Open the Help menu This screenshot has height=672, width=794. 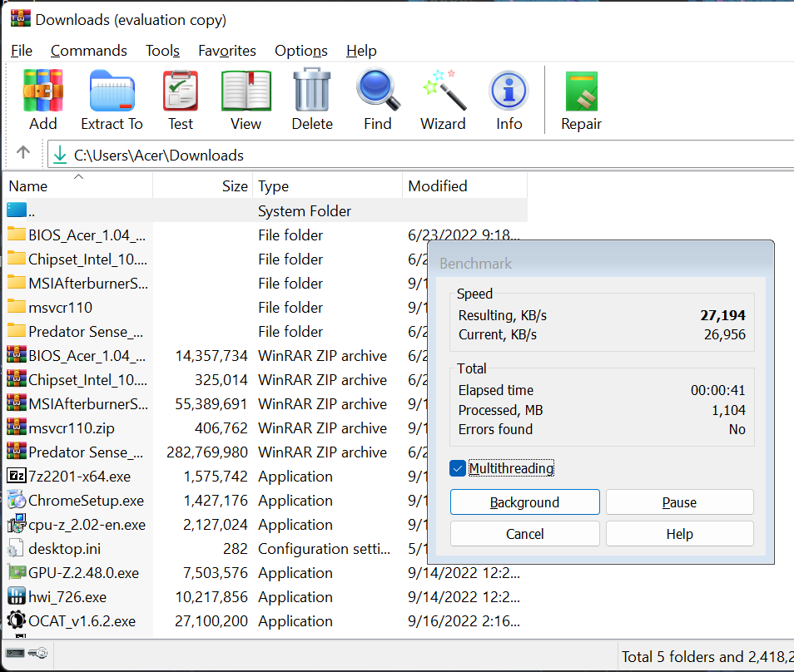[x=361, y=51]
